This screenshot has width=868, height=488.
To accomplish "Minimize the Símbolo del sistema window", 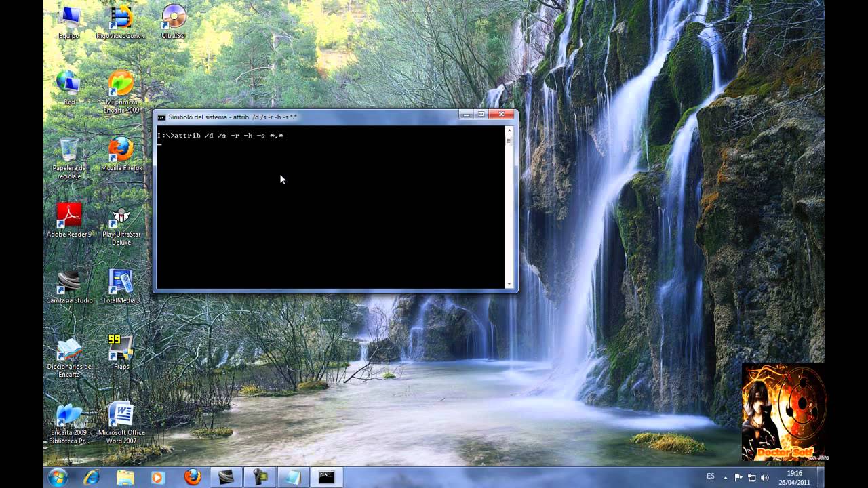I will point(465,115).
